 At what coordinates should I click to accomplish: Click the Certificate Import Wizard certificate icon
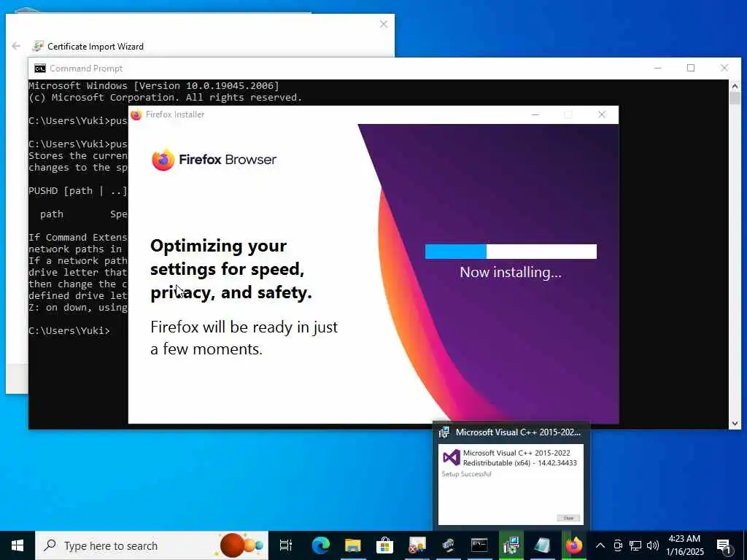coord(38,46)
